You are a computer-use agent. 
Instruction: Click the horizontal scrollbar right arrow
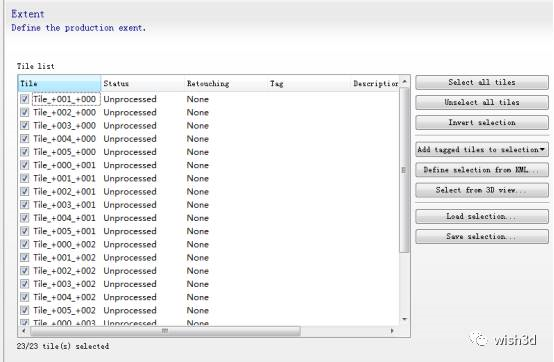[392, 331]
